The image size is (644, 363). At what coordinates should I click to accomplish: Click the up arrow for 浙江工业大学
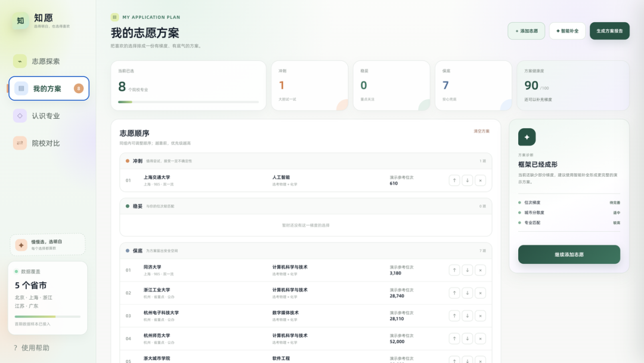(454, 293)
